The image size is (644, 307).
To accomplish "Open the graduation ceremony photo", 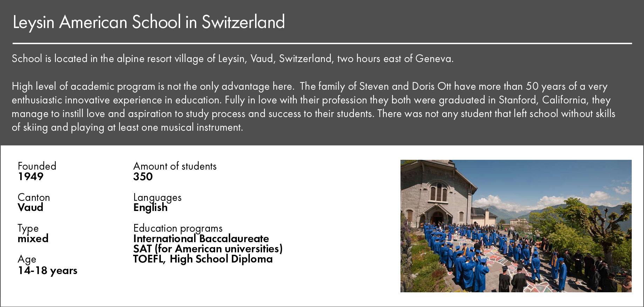I will coord(516,226).
